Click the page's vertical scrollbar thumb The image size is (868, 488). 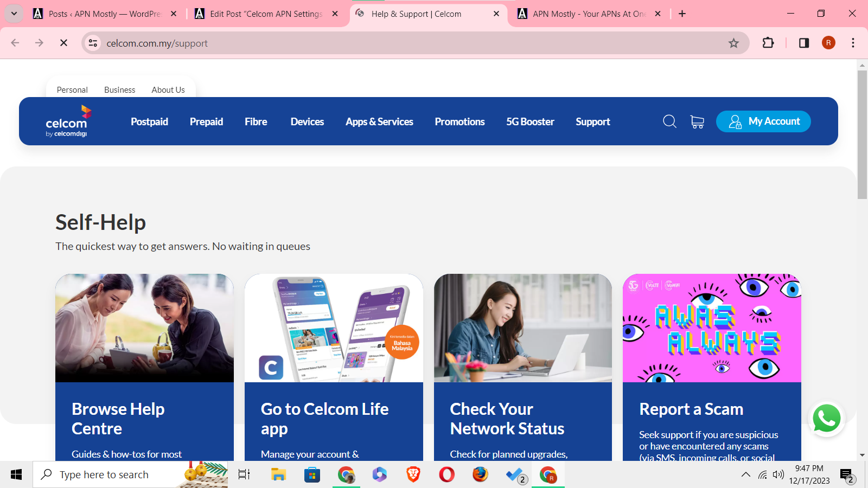click(862, 136)
